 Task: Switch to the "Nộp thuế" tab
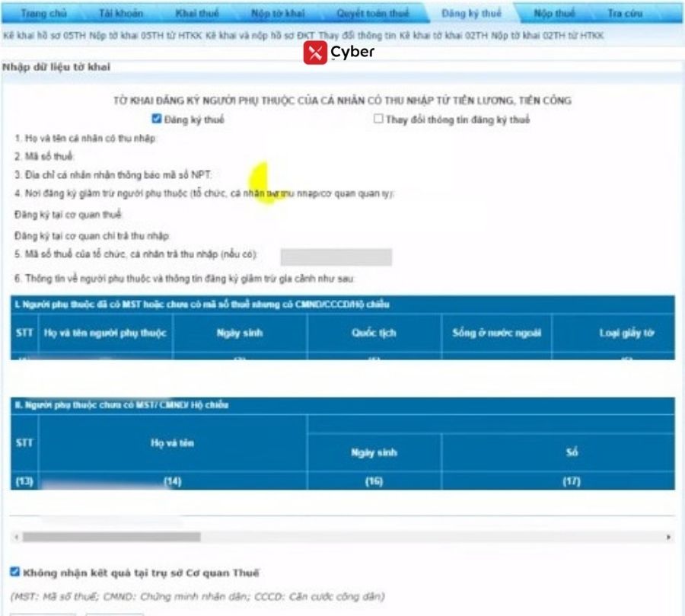click(554, 14)
